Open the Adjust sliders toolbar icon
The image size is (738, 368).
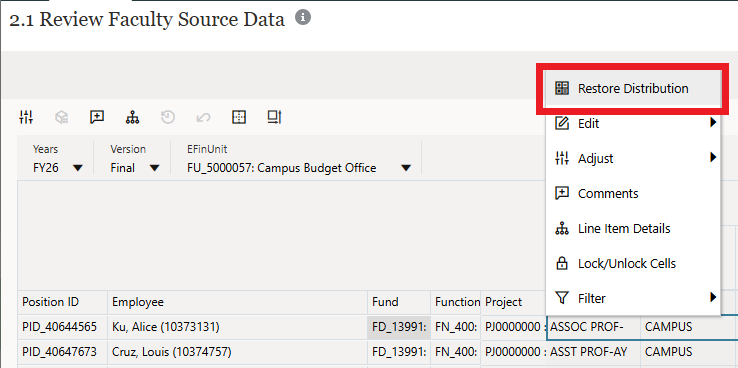(x=26, y=117)
